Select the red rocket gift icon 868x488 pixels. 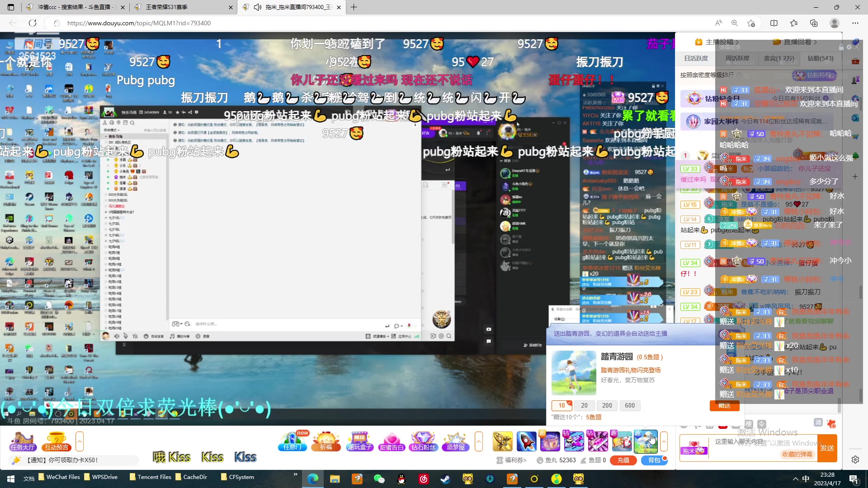[526, 441]
